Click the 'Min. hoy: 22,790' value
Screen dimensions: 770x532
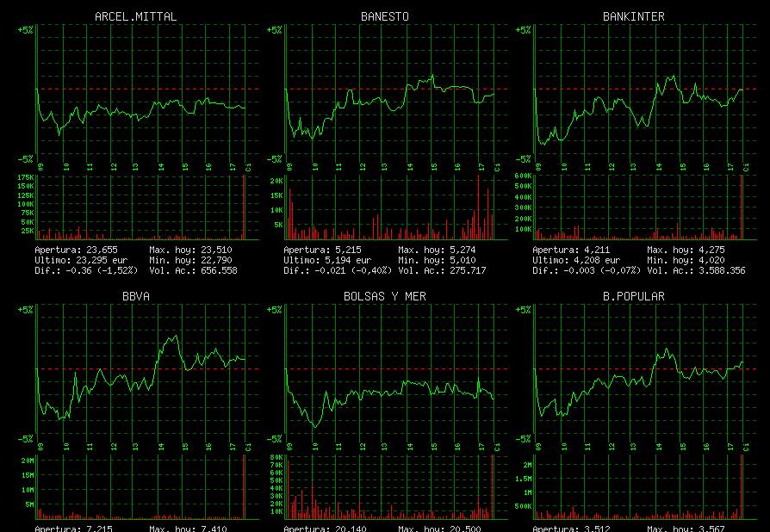190,261
